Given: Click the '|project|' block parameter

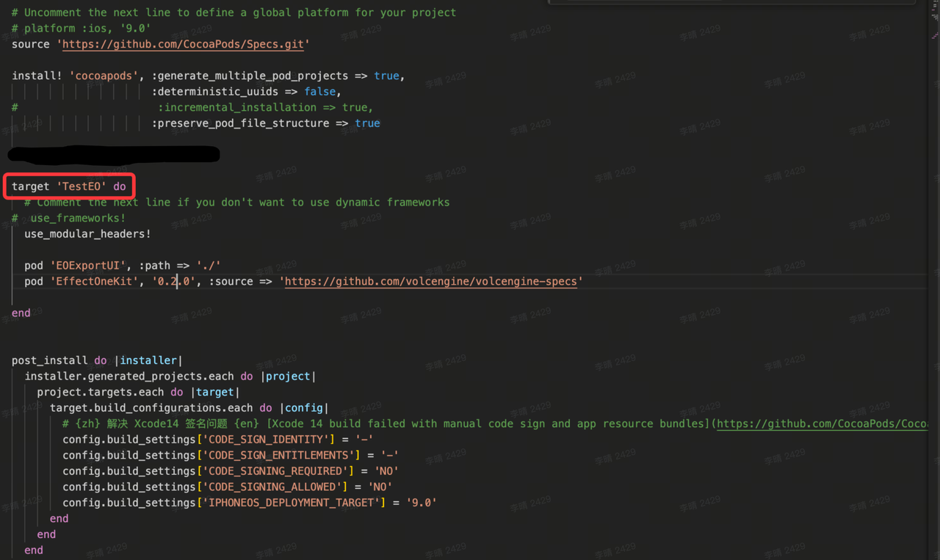Looking at the screenshot, I should (288, 376).
